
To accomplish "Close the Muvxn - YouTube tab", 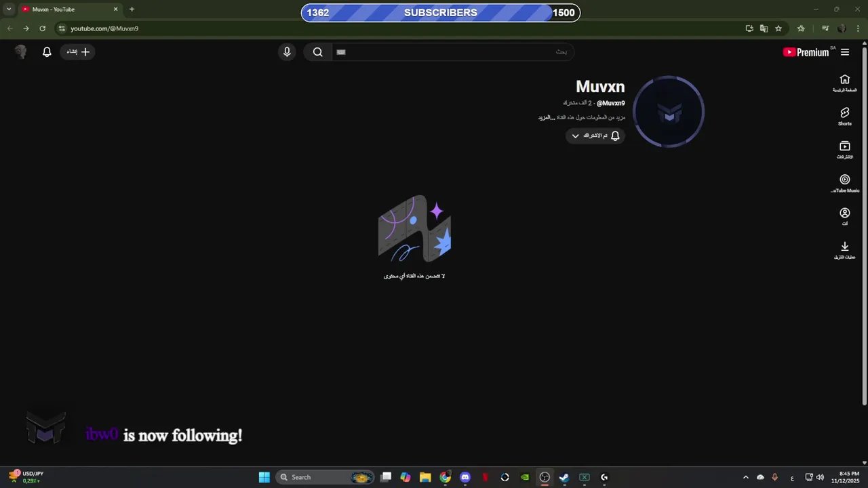I will click(115, 9).
